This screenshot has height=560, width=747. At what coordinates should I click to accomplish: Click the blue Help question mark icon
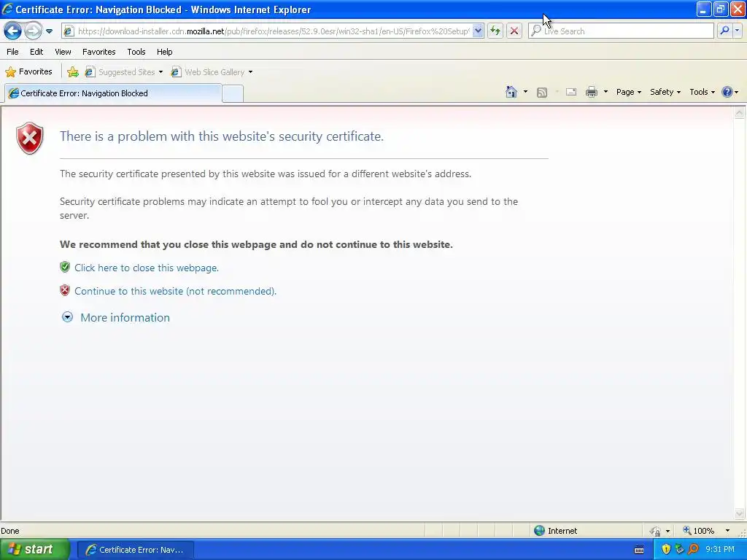pyautogui.click(x=727, y=92)
